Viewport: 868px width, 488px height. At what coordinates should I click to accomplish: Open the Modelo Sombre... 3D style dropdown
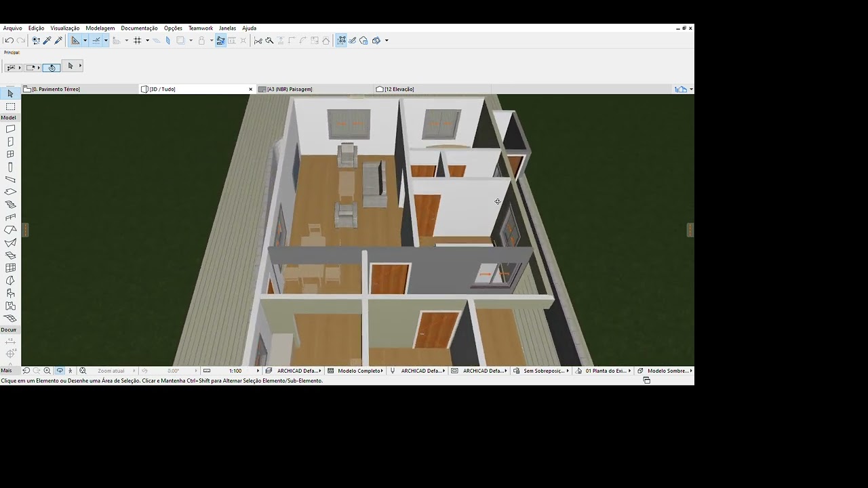pyautogui.click(x=665, y=371)
